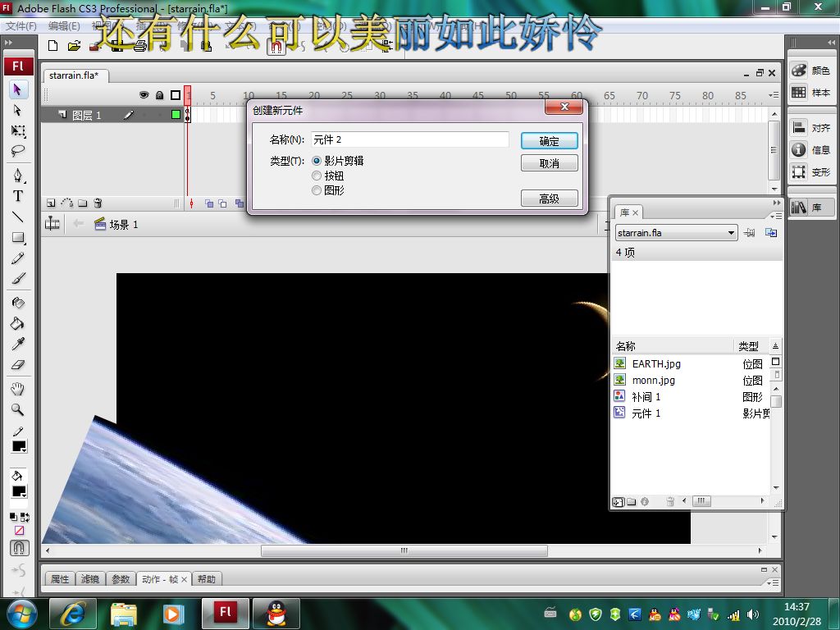Click the New document toolbar icon
840x630 pixels.
click(x=52, y=46)
